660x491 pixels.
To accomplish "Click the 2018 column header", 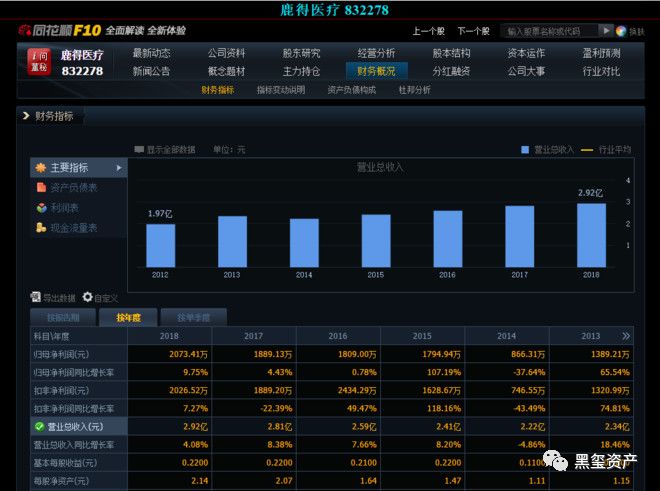I will pyautogui.click(x=169, y=336).
